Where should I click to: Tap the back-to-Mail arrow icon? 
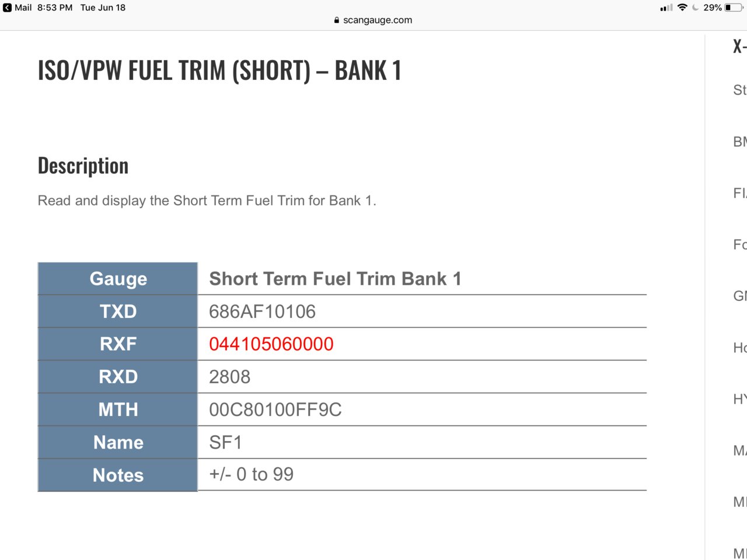pos(7,8)
